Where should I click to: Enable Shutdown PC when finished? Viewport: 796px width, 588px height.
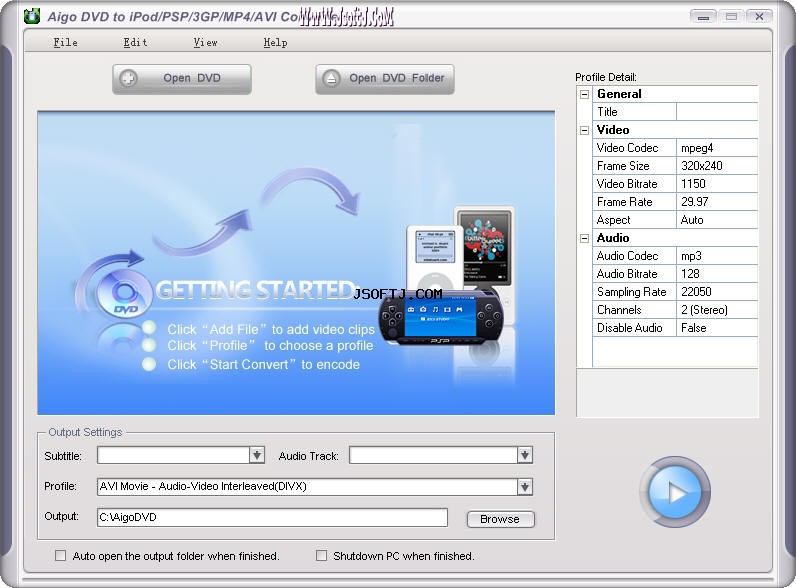coord(321,556)
